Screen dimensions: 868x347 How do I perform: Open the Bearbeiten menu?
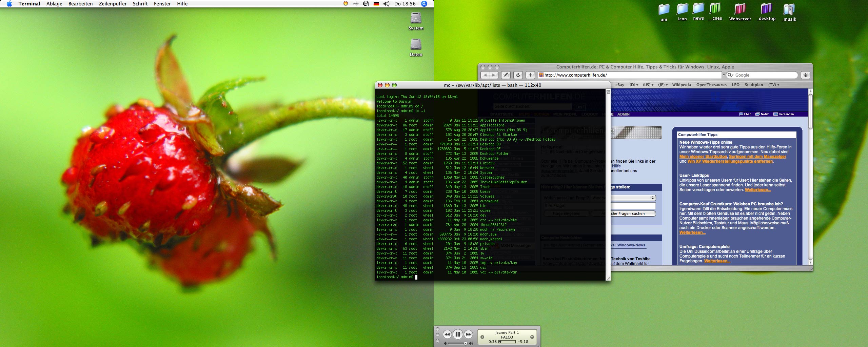[x=80, y=4]
